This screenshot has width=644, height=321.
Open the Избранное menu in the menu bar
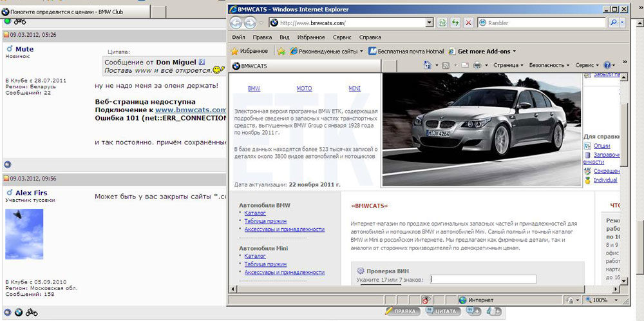(x=310, y=37)
